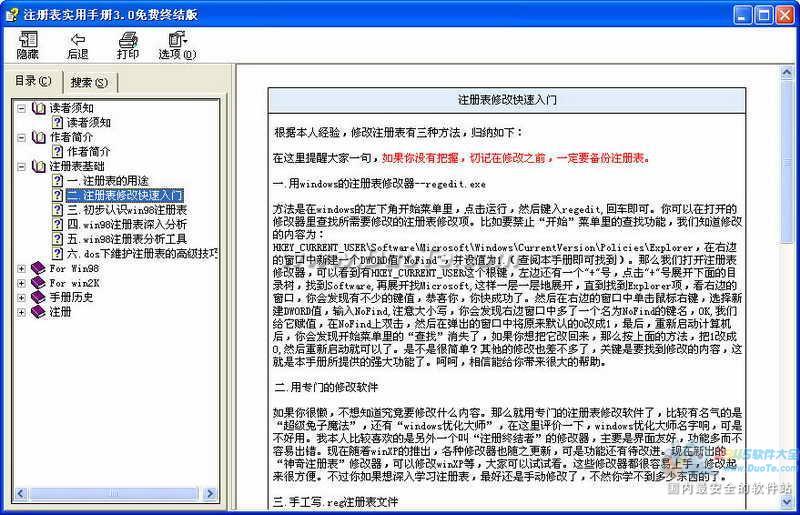Expand the For Win98 book node
800x515 pixels.
(x=21, y=268)
